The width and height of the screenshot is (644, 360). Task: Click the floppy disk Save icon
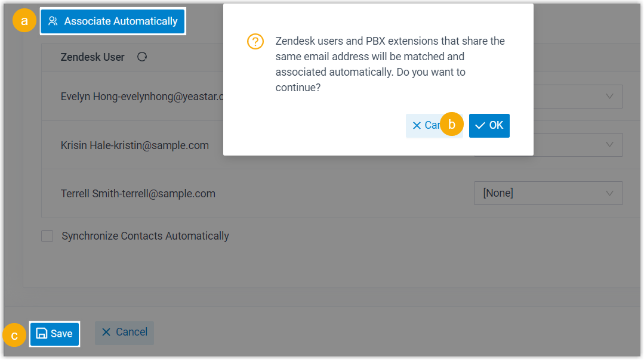coord(42,334)
